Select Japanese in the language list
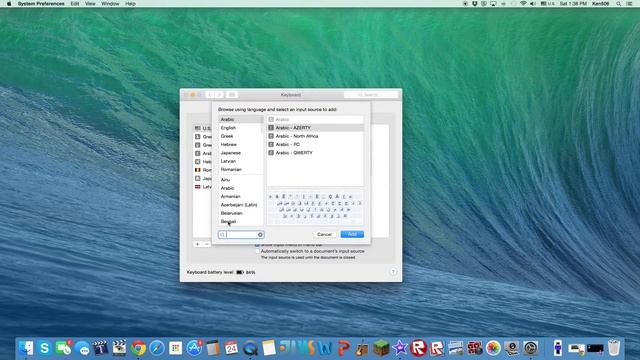The width and height of the screenshot is (640, 360). click(x=241, y=153)
